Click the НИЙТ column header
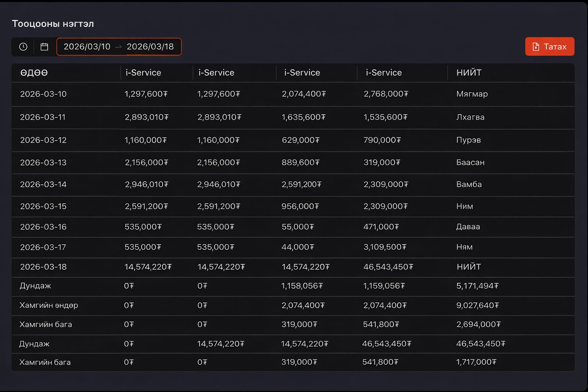This screenshot has height=392, width=588. click(469, 73)
